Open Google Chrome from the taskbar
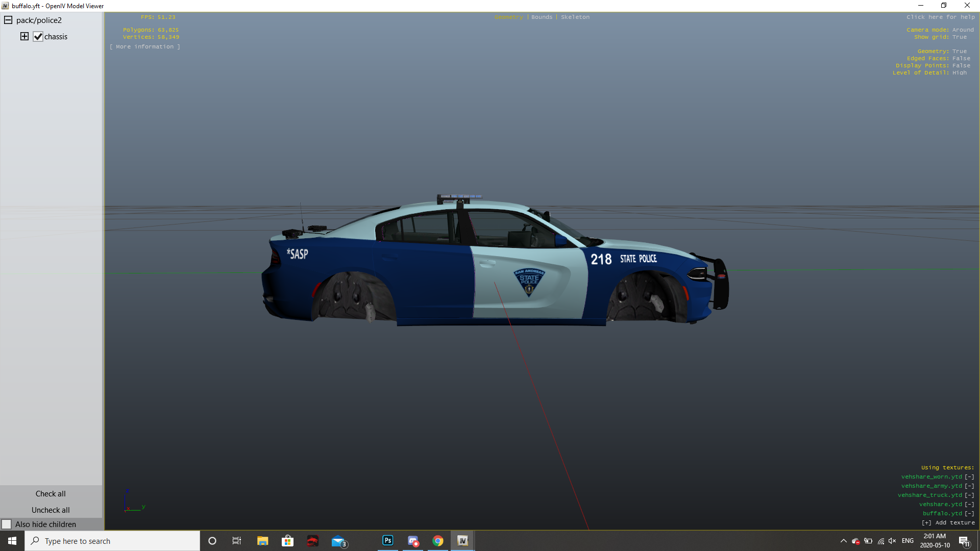 (x=438, y=541)
